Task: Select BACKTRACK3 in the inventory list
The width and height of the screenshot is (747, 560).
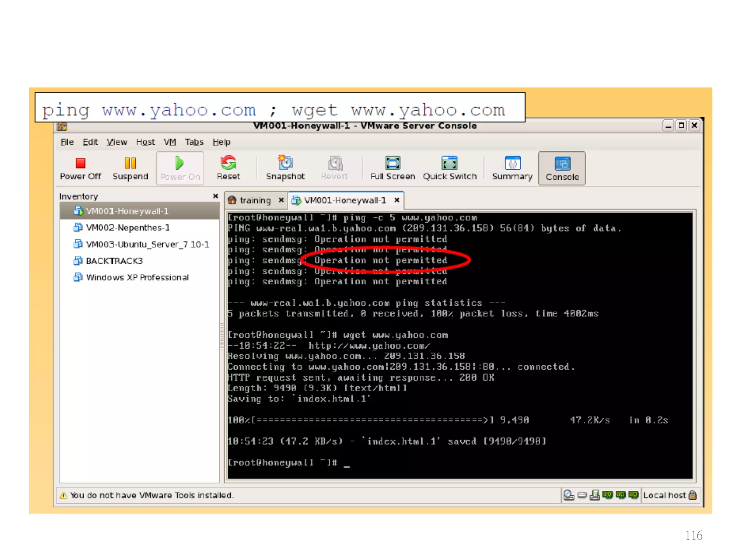Action: [x=114, y=261]
